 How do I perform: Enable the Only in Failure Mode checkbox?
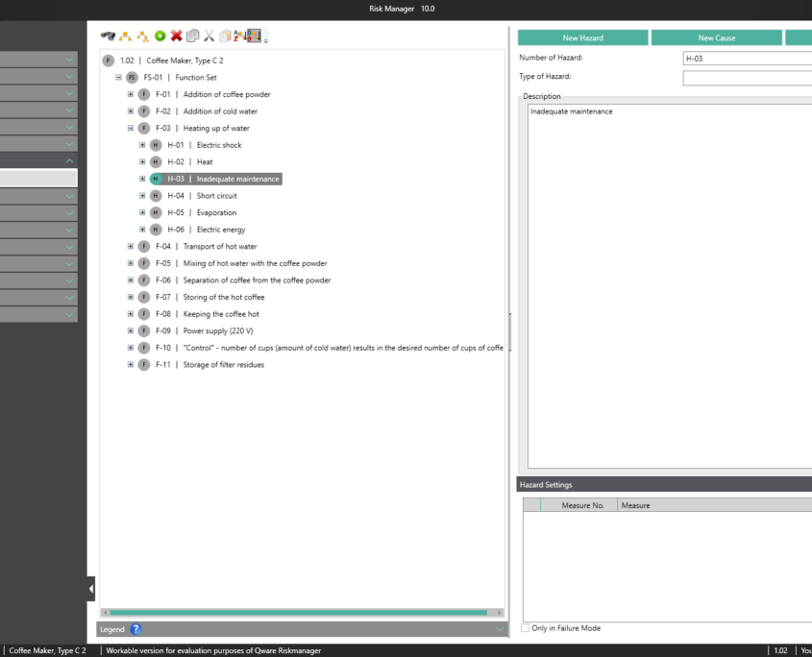point(525,628)
